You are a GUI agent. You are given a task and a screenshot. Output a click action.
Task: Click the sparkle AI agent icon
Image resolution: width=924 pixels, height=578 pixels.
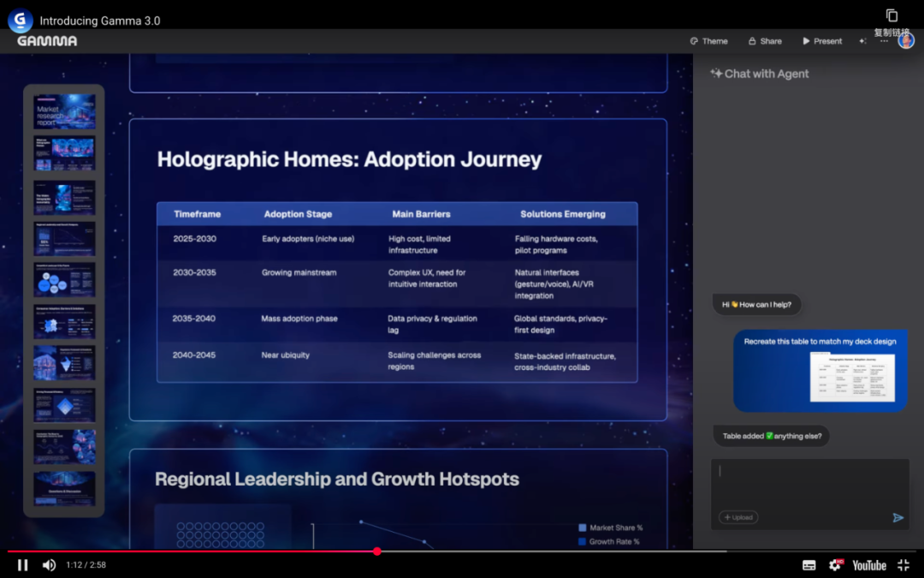tap(862, 41)
